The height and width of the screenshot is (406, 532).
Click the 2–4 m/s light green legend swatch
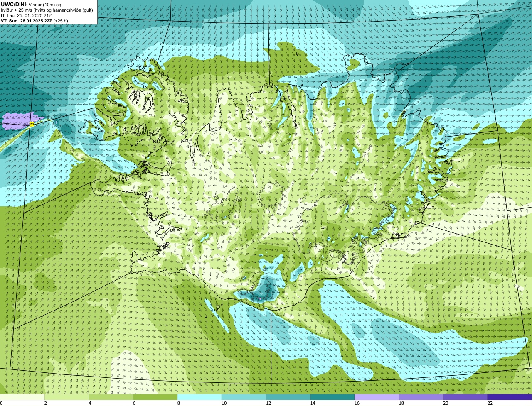[66, 397]
